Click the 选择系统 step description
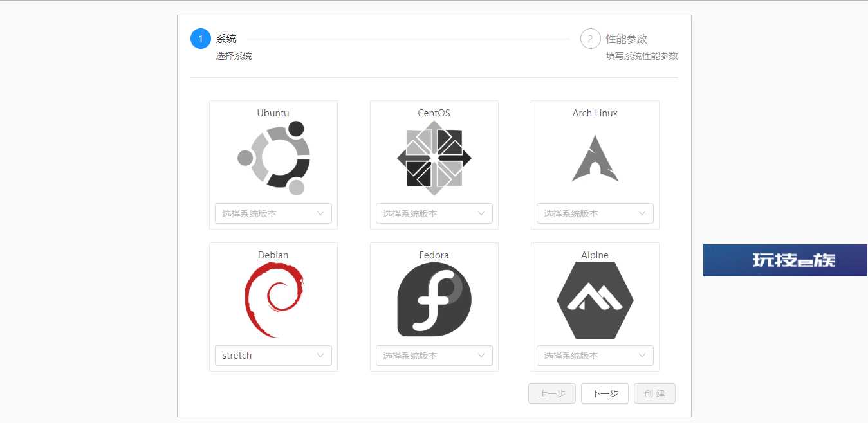Viewport: 868px width, 423px height. [x=234, y=57]
